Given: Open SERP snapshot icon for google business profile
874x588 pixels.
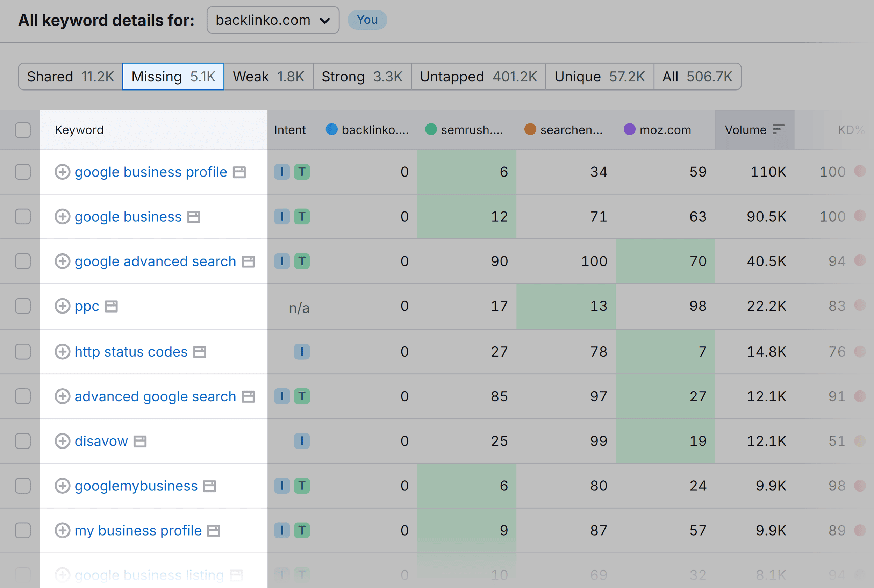Looking at the screenshot, I should (x=239, y=172).
